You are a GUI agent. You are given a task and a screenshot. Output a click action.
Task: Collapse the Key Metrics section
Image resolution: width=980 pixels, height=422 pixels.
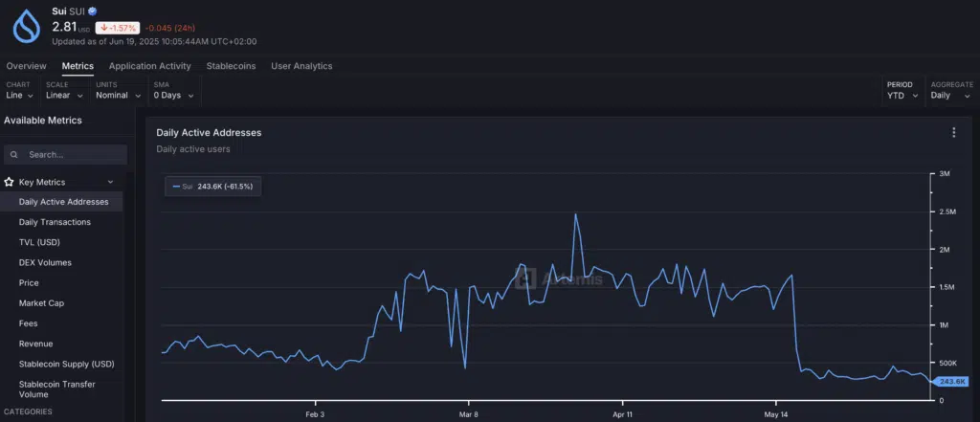(x=110, y=182)
